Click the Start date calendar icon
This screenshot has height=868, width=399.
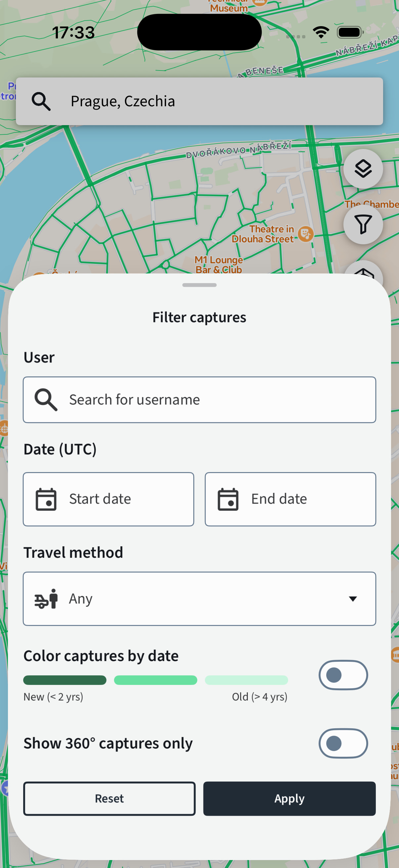click(x=46, y=499)
